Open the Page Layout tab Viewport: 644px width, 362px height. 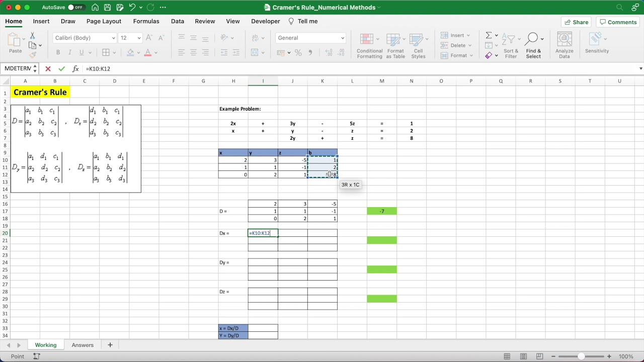click(104, 22)
